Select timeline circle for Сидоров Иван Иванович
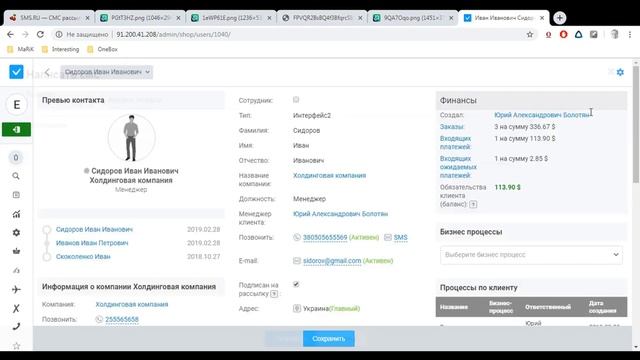Screen dimensions: 640x360 (47, 230)
